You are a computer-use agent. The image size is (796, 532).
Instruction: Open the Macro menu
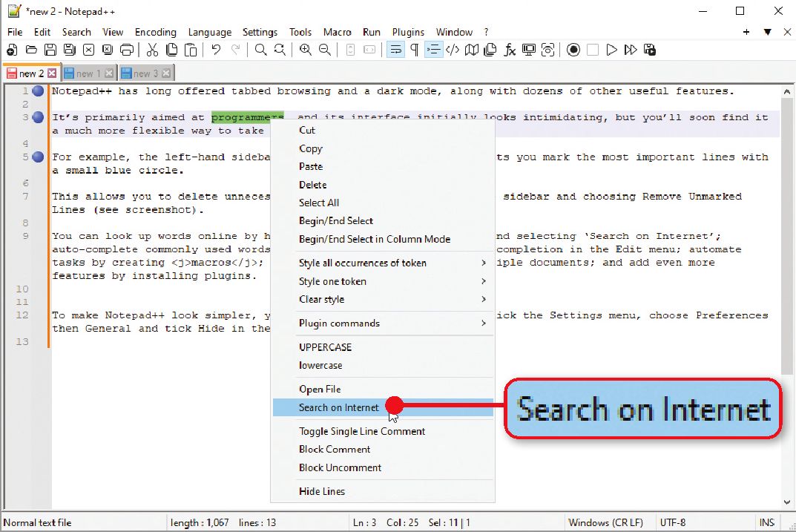(337, 32)
